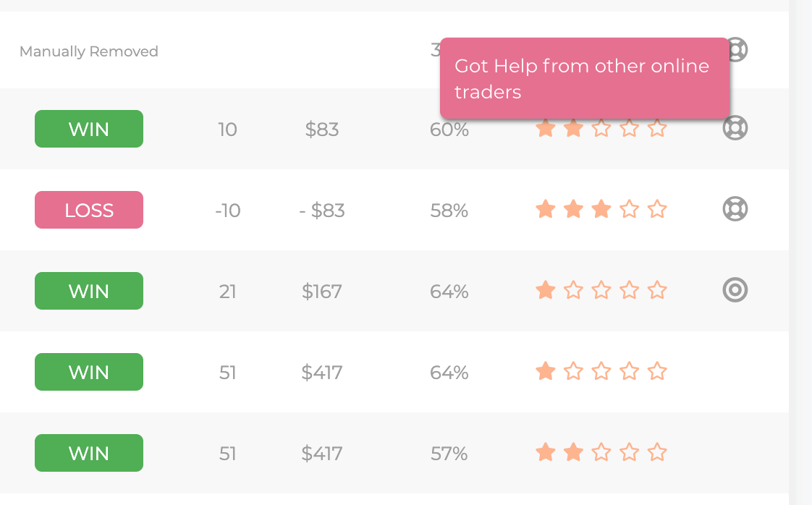Select the third star in the 57% row
812x505 pixels.
601,452
